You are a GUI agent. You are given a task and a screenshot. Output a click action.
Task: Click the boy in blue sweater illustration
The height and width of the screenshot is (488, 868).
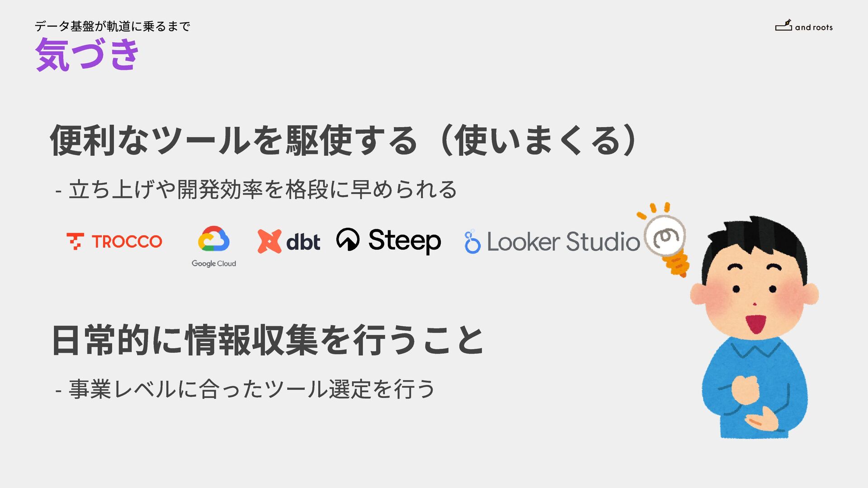tap(755, 327)
